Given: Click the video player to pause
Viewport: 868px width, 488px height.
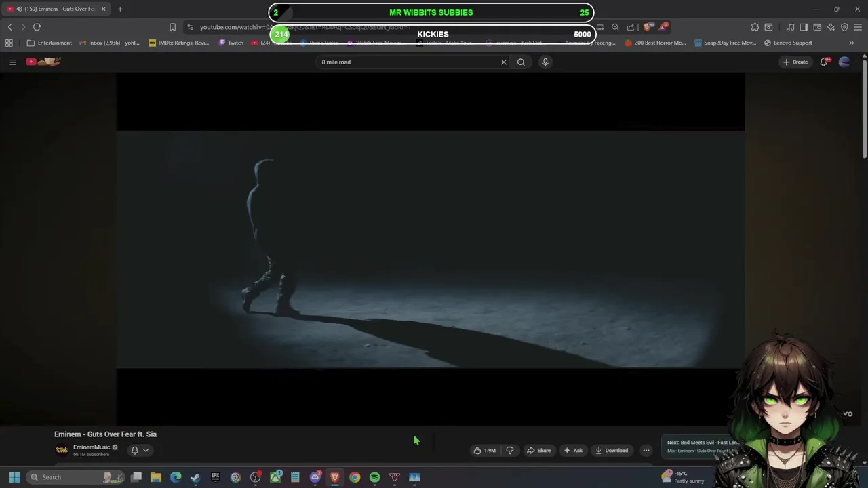Looking at the screenshot, I should point(431,249).
